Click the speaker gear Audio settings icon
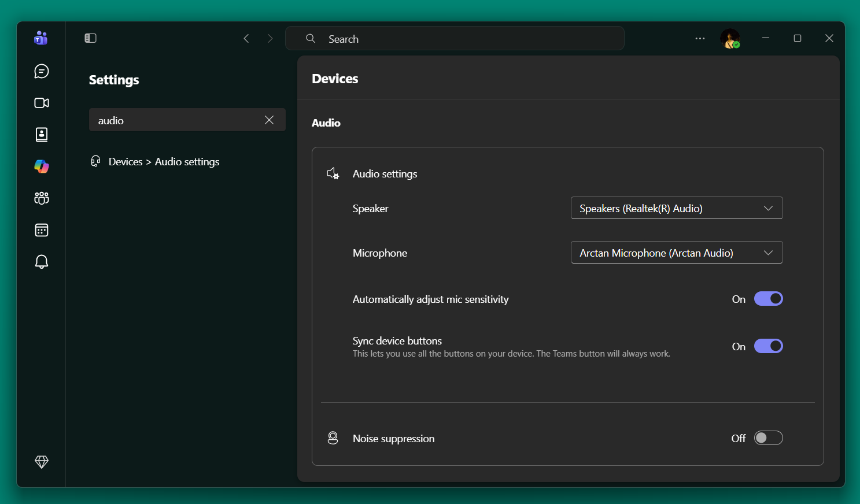The image size is (860, 504). [x=333, y=173]
